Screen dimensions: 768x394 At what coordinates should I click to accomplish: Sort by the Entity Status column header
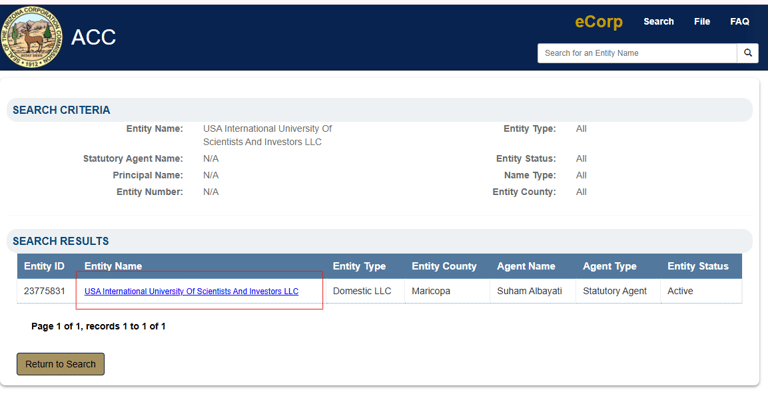(x=697, y=266)
